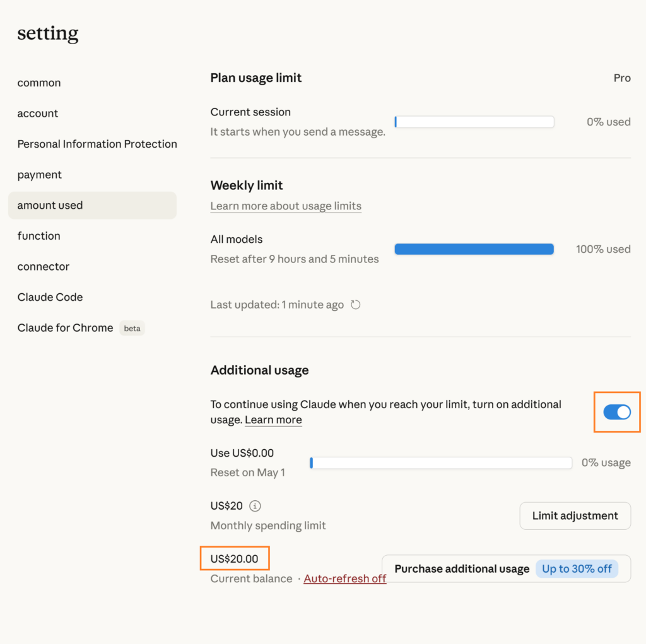Click the Current session usage bar
The height and width of the screenshot is (644, 646).
[x=474, y=122]
